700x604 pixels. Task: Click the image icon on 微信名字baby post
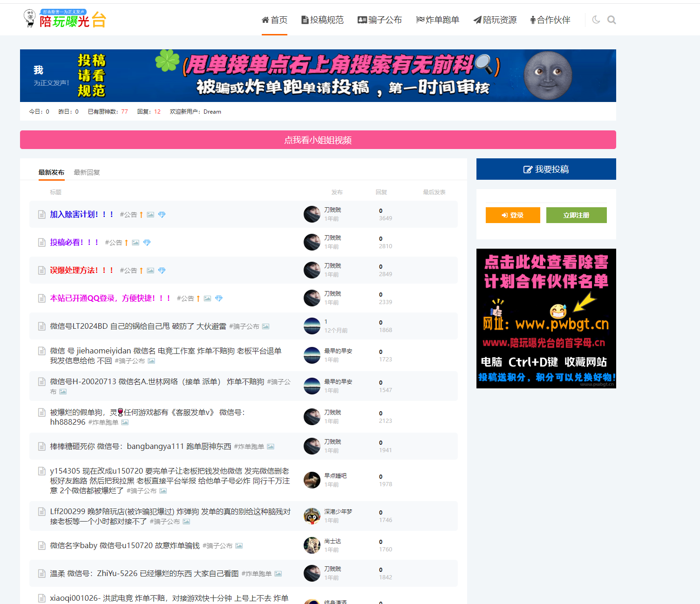pos(239,545)
